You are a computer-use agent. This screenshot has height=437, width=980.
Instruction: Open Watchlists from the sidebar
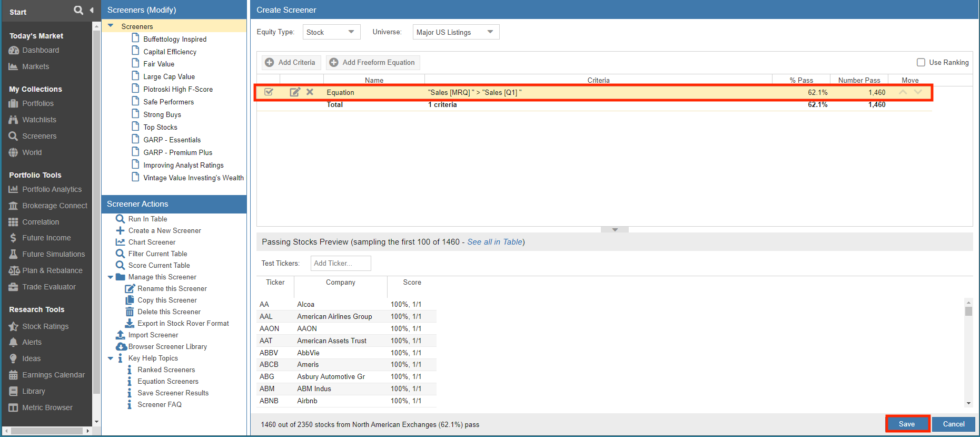point(39,120)
